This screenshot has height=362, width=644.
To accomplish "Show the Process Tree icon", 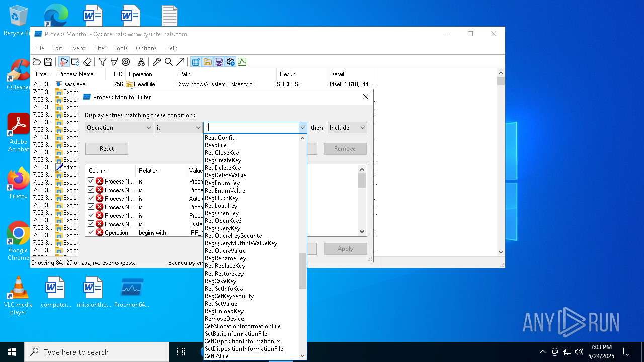I will pyautogui.click(x=141, y=62).
